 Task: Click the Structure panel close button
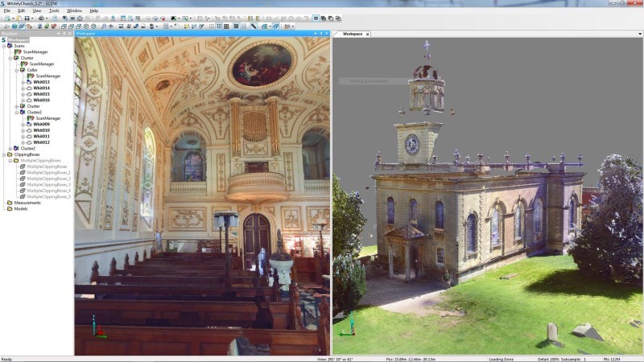(70, 34)
